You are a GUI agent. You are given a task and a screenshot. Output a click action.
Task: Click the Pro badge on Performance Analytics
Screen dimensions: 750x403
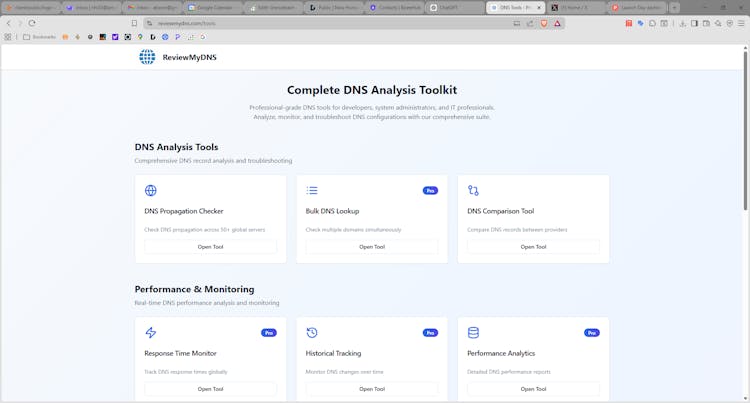pos(591,332)
